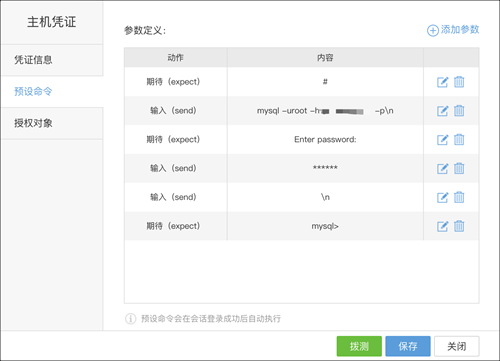The width and height of the screenshot is (500, 361).
Task: Delete the \n send row
Action: (459, 197)
